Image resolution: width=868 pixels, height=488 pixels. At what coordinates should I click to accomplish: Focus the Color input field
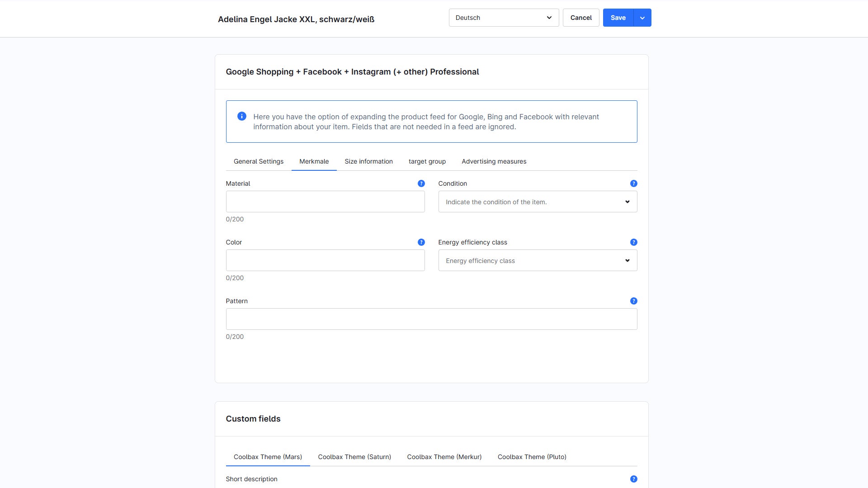pos(325,260)
